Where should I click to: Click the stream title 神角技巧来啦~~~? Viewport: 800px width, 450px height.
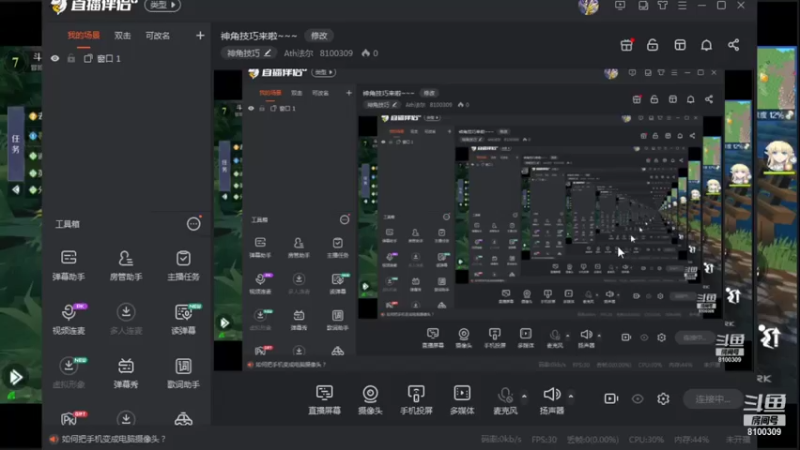pyautogui.click(x=259, y=36)
